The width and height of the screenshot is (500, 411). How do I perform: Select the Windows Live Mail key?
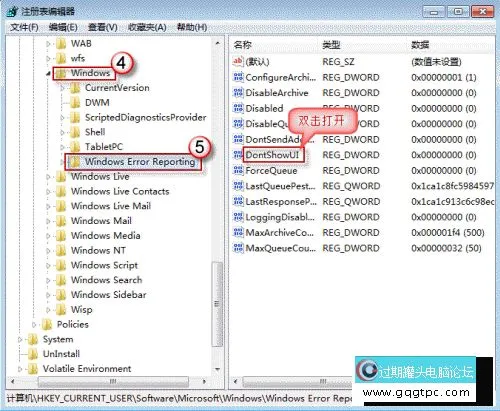coord(111,206)
